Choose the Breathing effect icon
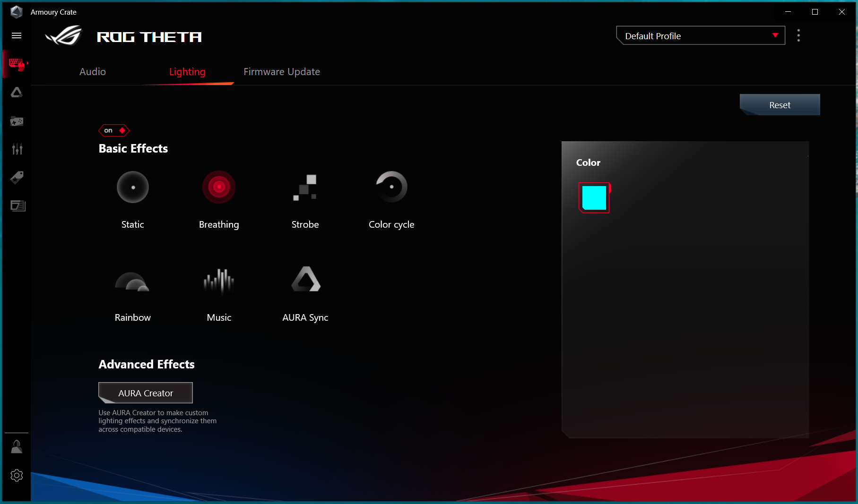This screenshot has width=858, height=504. pos(219,187)
